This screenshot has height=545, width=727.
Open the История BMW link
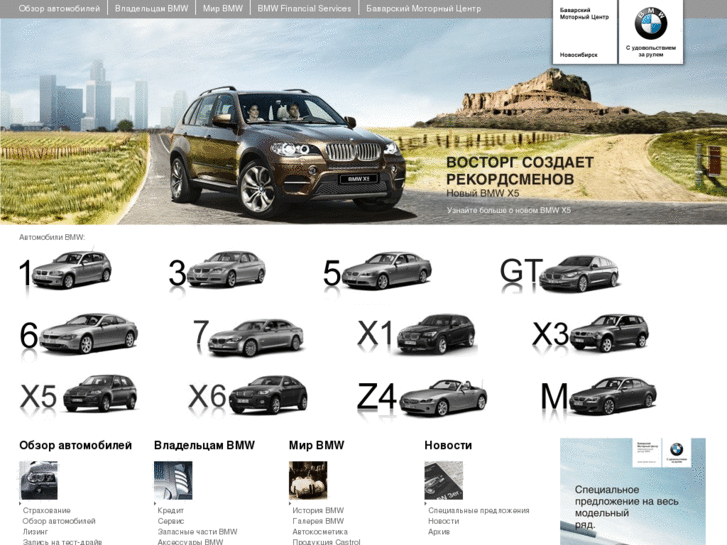point(318,510)
